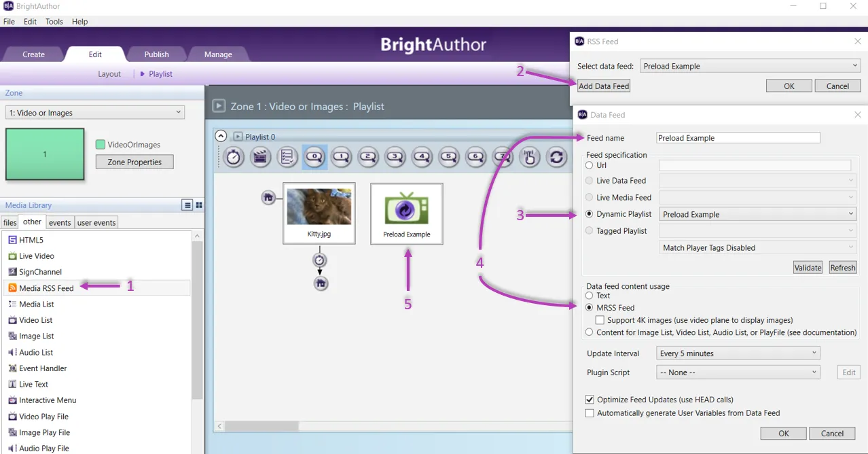The height and width of the screenshot is (454, 868).
Task: Select Event Handler in the Media Library
Action: tap(37, 368)
